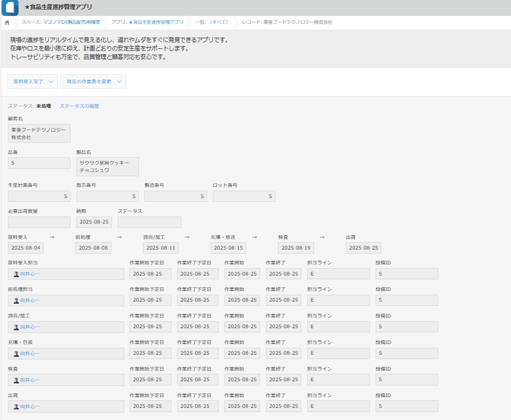Click user avatar icon in 調合/加工 field
Screen dimensions: 511x420
pos(16,327)
